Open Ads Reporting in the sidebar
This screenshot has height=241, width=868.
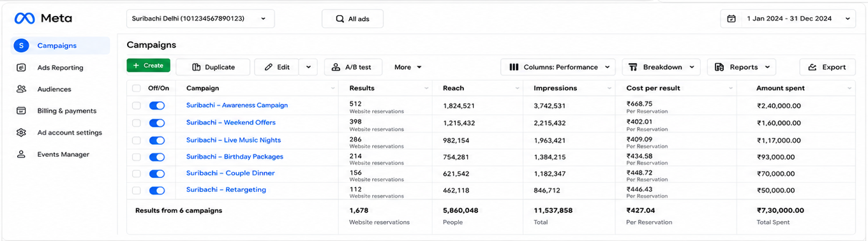(61, 68)
